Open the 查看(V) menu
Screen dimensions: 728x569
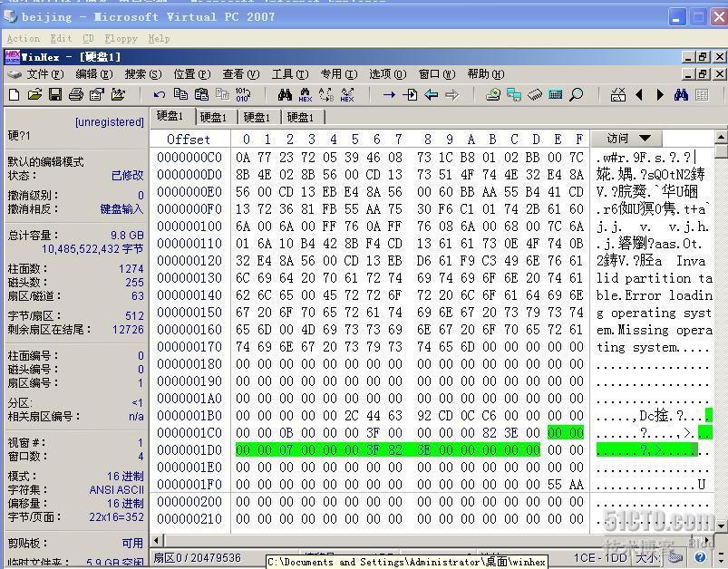[x=240, y=74]
